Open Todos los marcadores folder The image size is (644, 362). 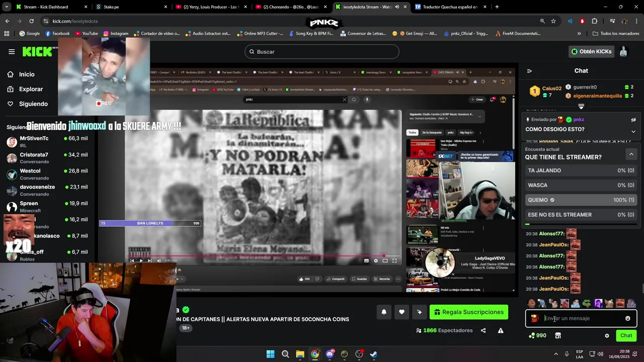tap(616, 34)
